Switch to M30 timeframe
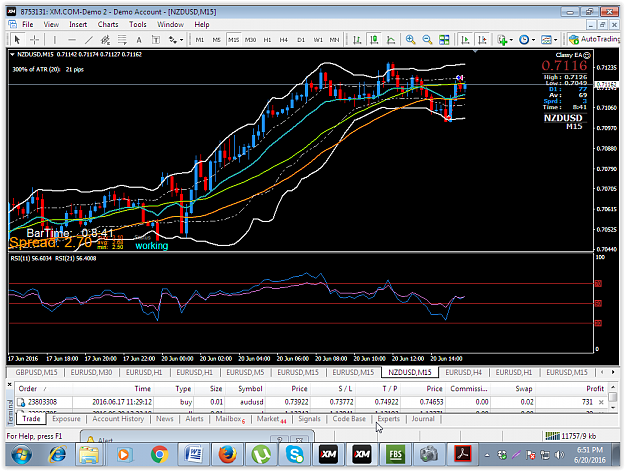 [x=250, y=40]
